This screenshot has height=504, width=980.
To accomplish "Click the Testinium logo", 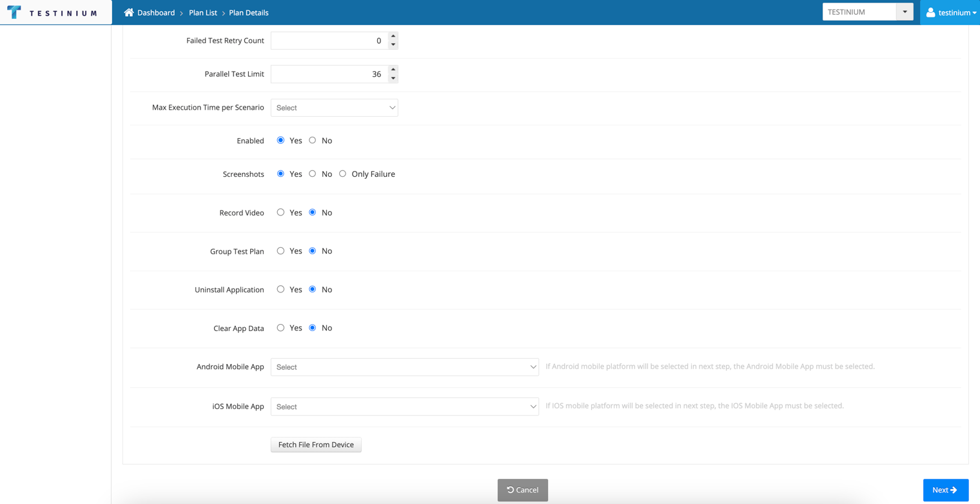I will pos(52,12).
